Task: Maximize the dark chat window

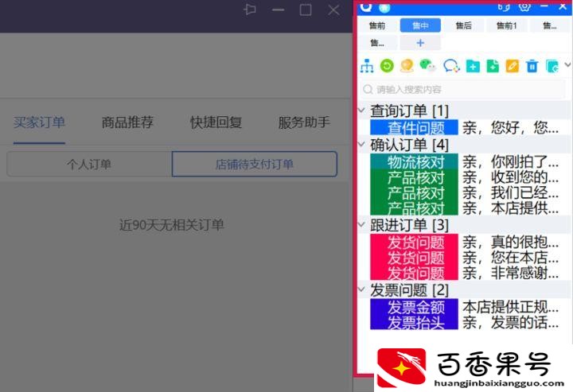Action: [306, 10]
